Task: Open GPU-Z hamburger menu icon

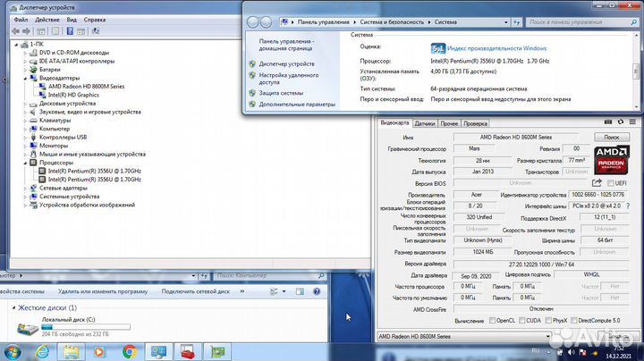Action: (632, 122)
